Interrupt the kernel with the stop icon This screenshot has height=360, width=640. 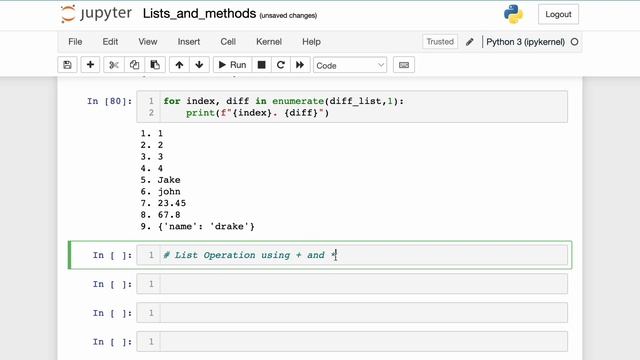pyautogui.click(x=262, y=65)
